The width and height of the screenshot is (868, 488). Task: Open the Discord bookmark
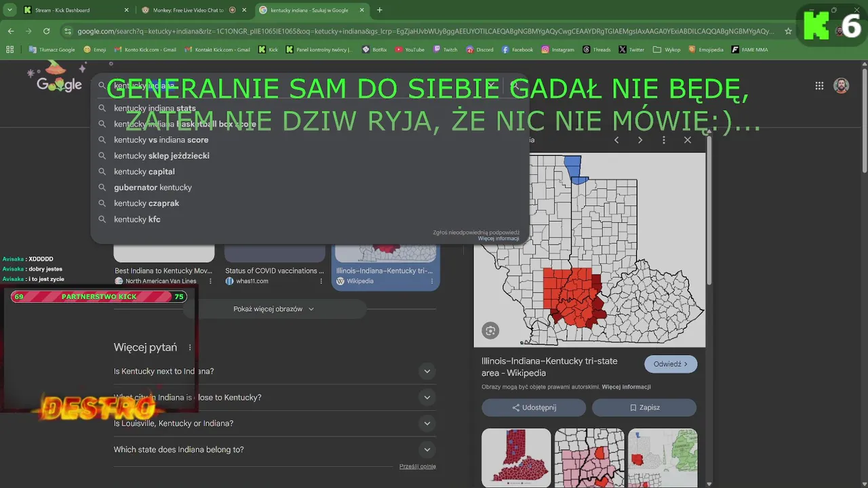479,49
